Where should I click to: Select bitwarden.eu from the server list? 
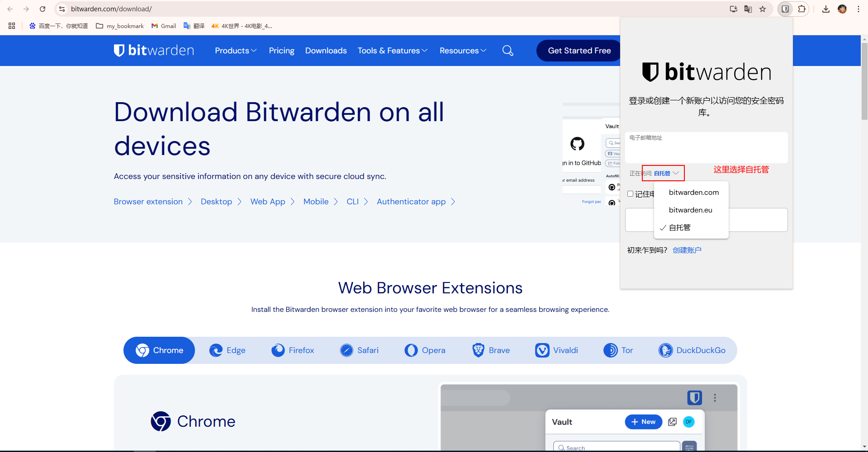[x=690, y=210]
